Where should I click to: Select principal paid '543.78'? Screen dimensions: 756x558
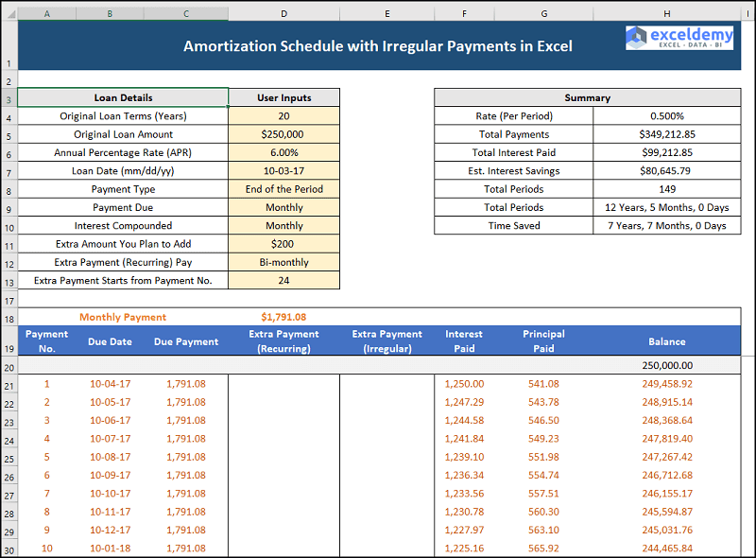click(x=544, y=402)
